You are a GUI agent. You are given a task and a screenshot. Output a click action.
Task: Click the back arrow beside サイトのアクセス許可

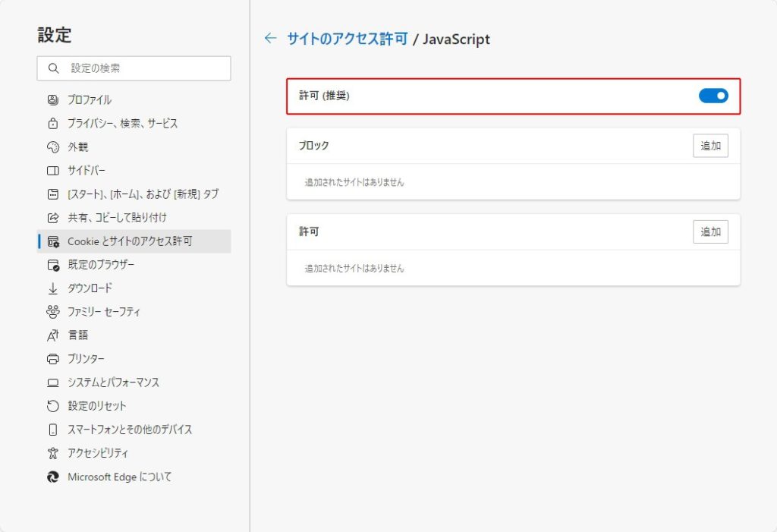(x=270, y=39)
